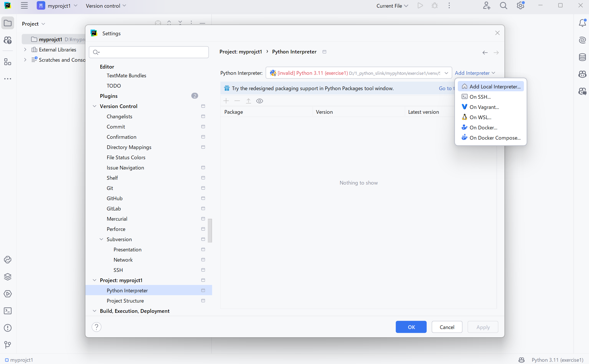Choose On WSL interpreter option

(x=480, y=117)
